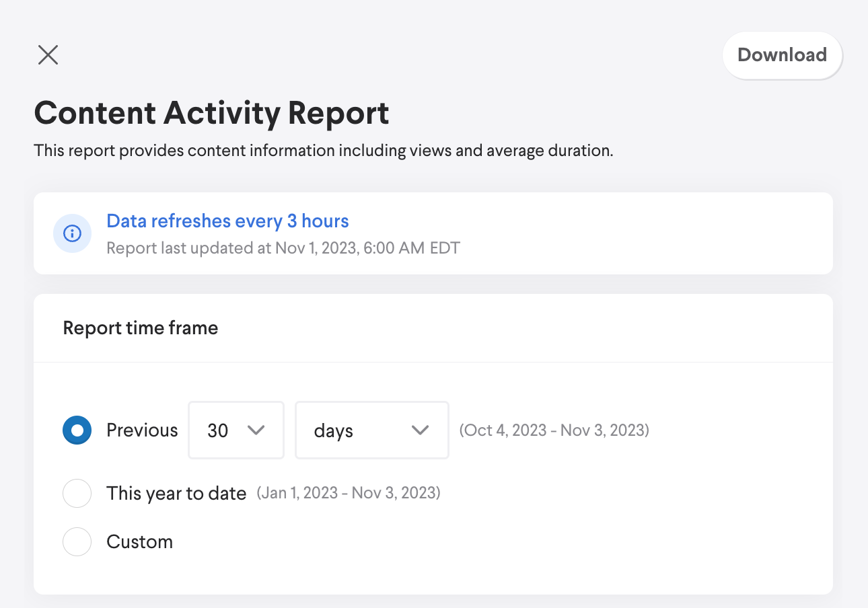Image resolution: width=868 pixels, height=608 pixels.
Task: Click the 'Custom' option label
Action: [x=139, y=542]
